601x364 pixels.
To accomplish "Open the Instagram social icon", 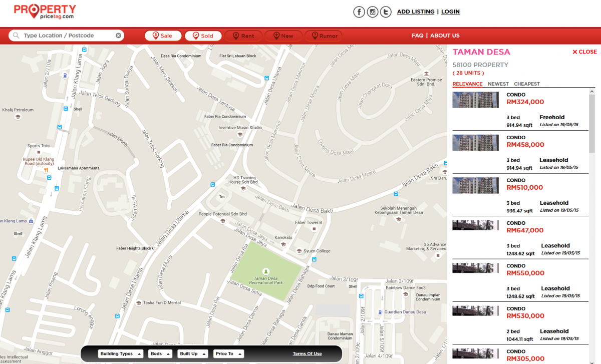I will coord(372,12).
